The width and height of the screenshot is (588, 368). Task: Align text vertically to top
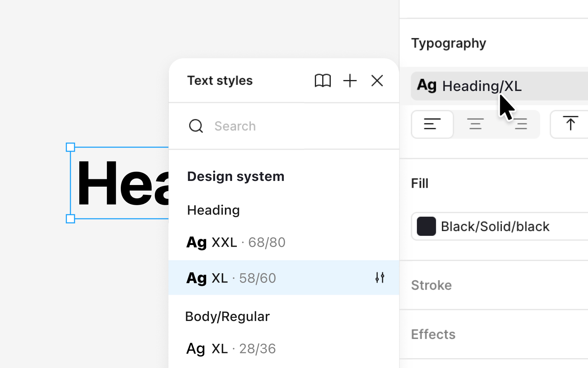point(570,124)
